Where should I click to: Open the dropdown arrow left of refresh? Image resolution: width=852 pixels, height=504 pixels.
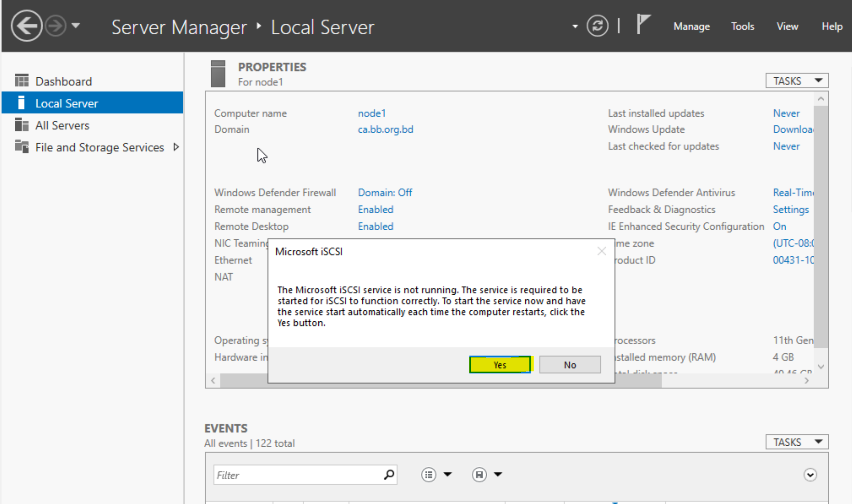tap(575, 26)
